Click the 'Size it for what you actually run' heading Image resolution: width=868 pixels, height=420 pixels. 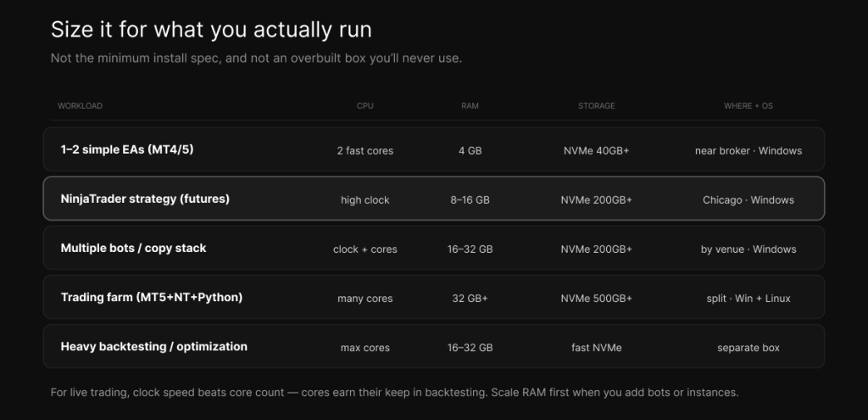click(211, 30)
